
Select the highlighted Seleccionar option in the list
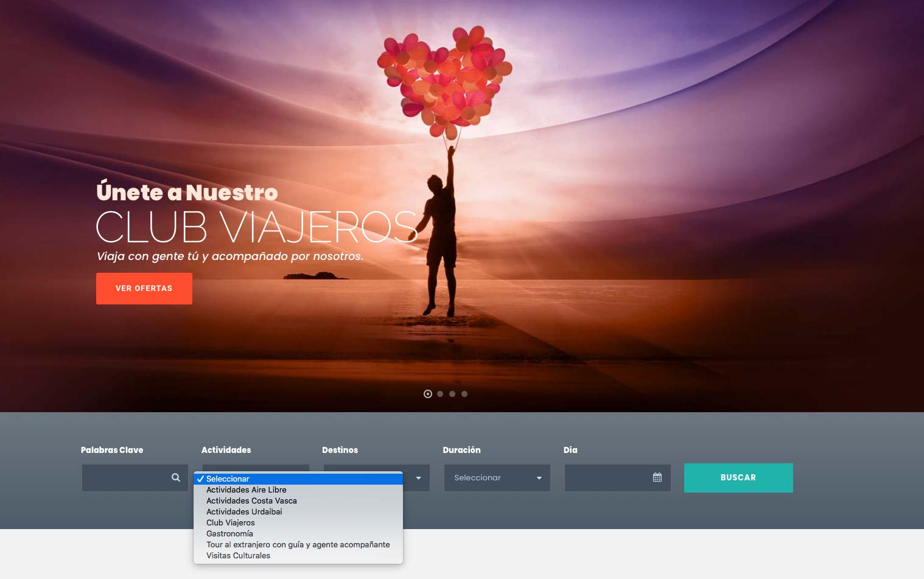tap(298, 479)
